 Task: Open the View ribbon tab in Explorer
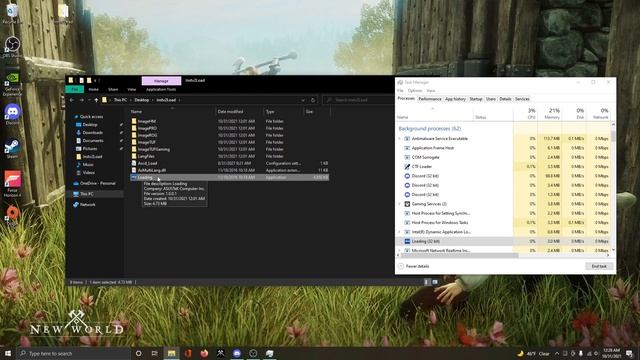[131, 89]
